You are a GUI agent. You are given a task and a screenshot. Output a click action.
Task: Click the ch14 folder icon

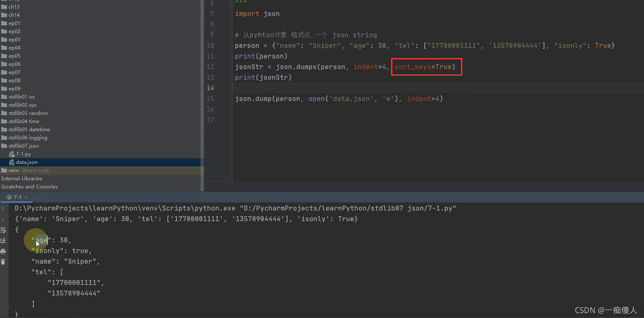(4, 15)
